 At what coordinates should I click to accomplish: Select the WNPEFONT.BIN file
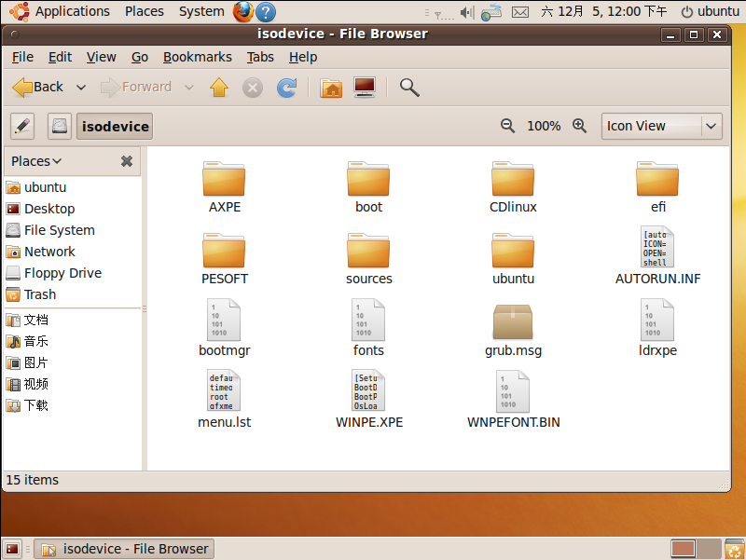tap(513, 400)
